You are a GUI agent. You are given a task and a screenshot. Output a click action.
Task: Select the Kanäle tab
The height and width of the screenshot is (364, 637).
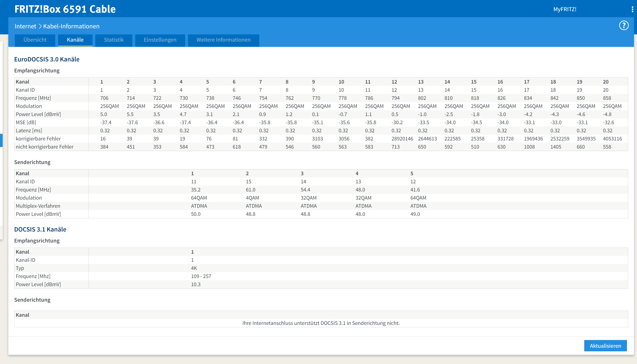[x=75, y=40]
